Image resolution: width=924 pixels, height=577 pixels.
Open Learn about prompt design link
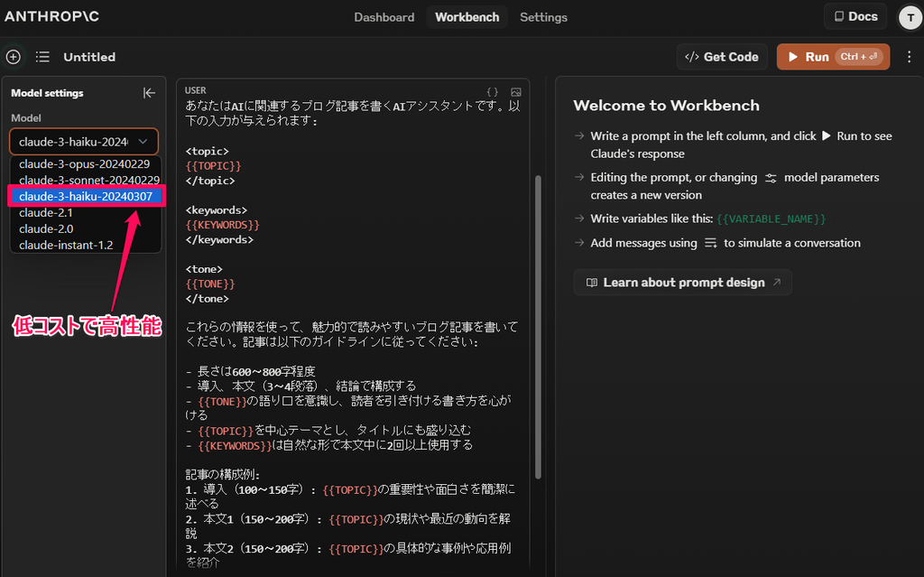coord(682,283)
